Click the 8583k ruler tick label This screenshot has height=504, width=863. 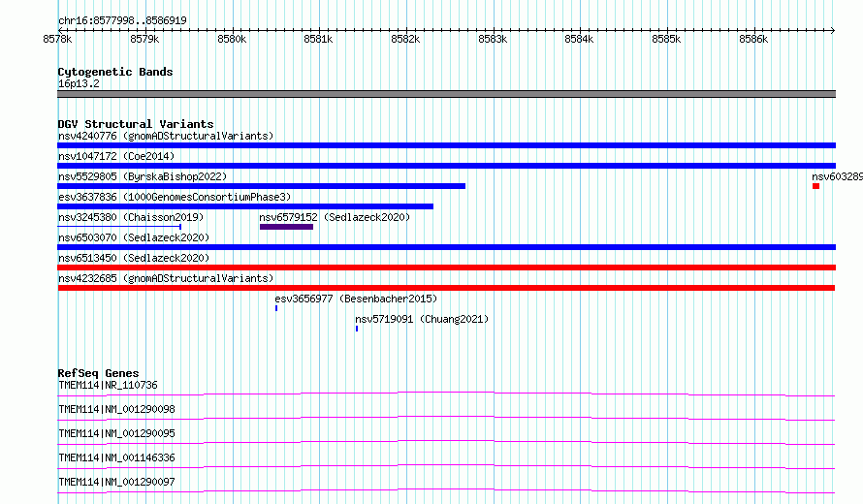coord(493,39)
